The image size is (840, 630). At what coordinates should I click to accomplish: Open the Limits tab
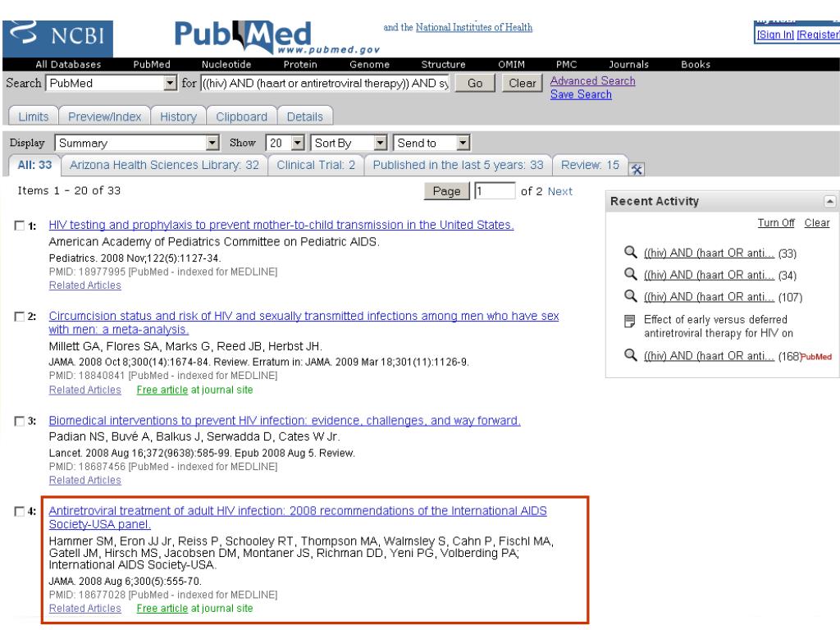coord(33,116)
